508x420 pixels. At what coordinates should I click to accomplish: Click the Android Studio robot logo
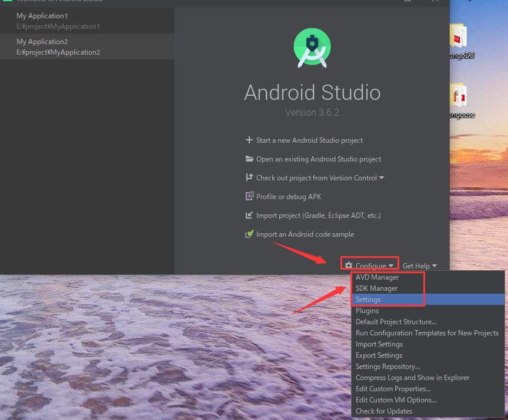312,48
